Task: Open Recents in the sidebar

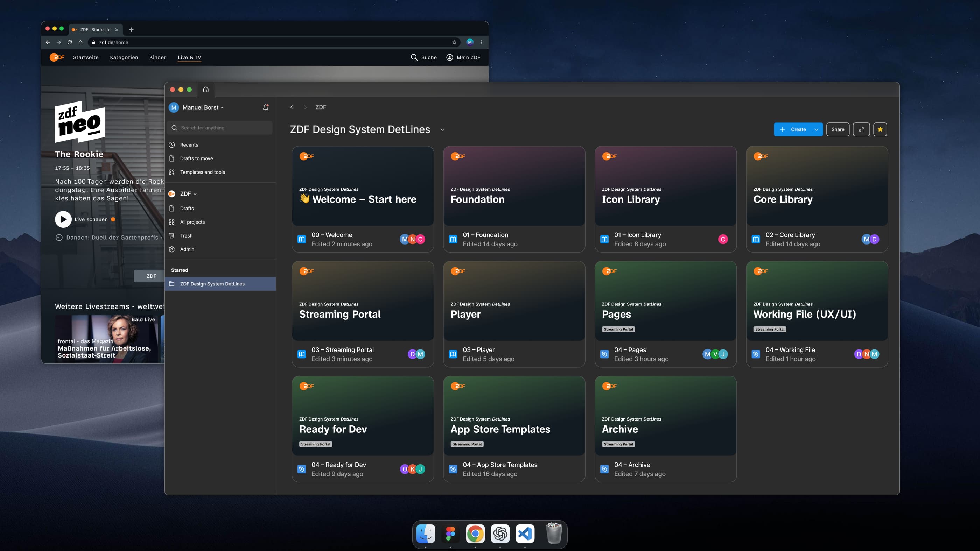Action: point(189,145)
